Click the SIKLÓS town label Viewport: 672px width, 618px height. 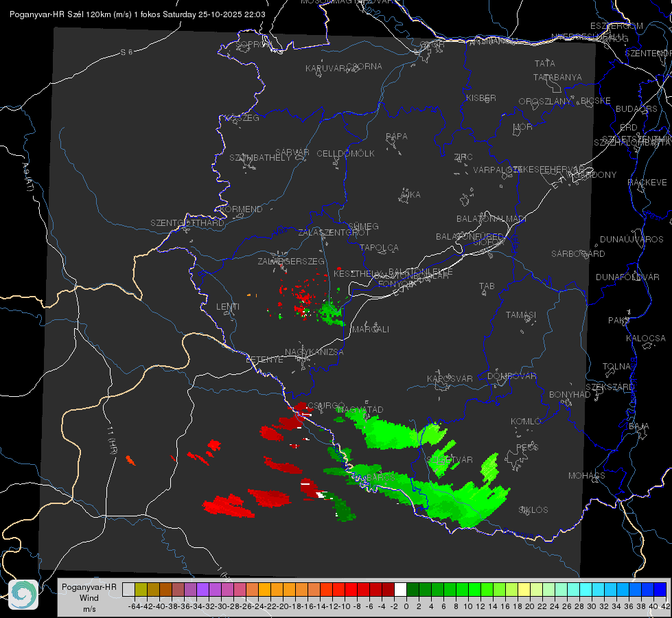[x=533, y=510]
